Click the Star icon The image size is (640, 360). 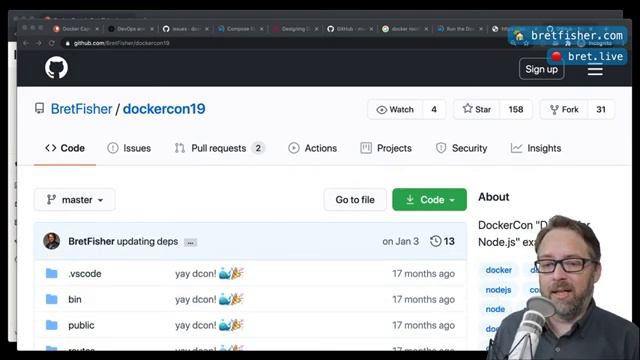(468, 109)
